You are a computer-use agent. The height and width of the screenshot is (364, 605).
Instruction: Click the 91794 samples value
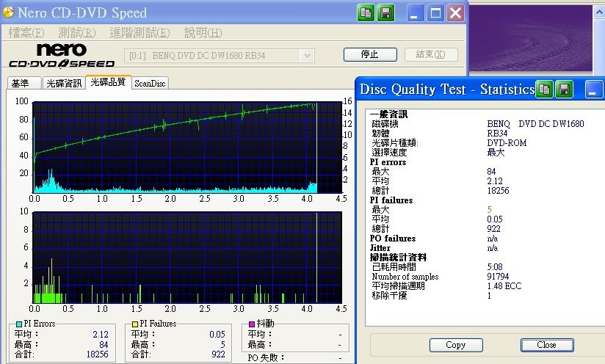(x=498, y=277)
